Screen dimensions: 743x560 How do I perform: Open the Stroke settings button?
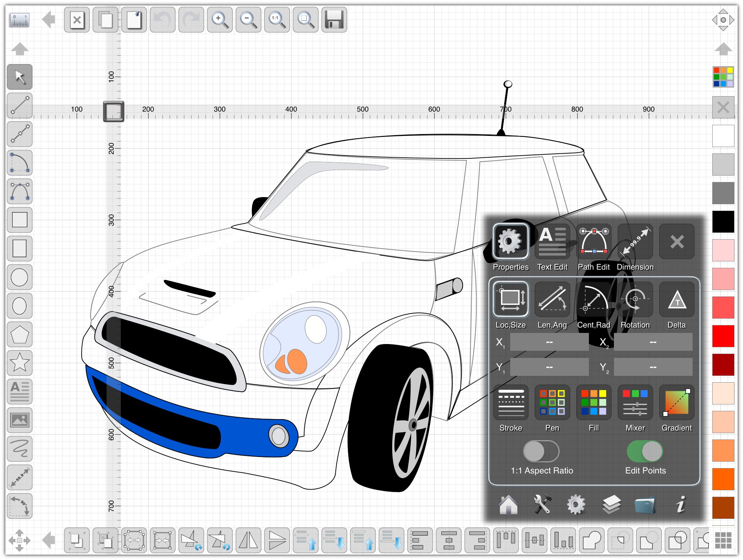(511, 403)
